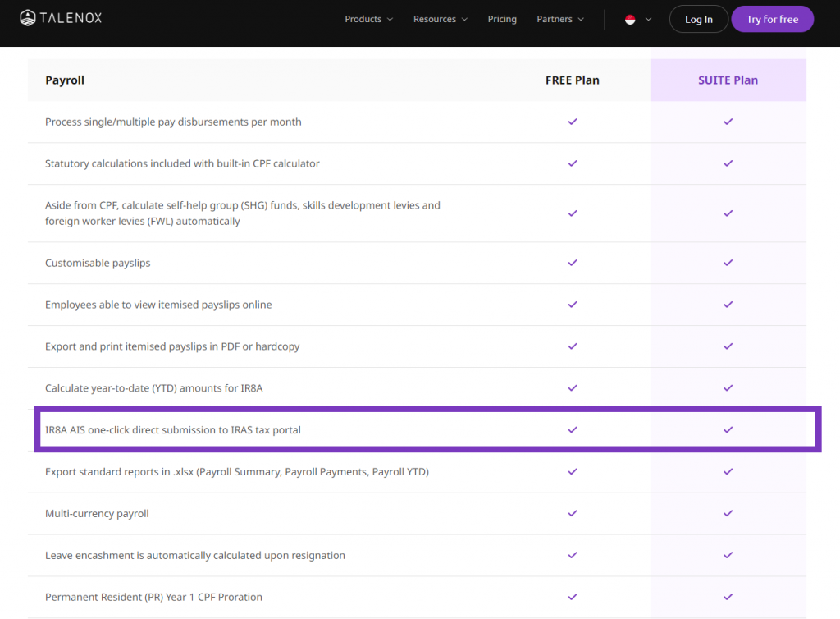Click 'Calculate year-to-date (YTD) amounts for IR8A' text

click(153, 388)
